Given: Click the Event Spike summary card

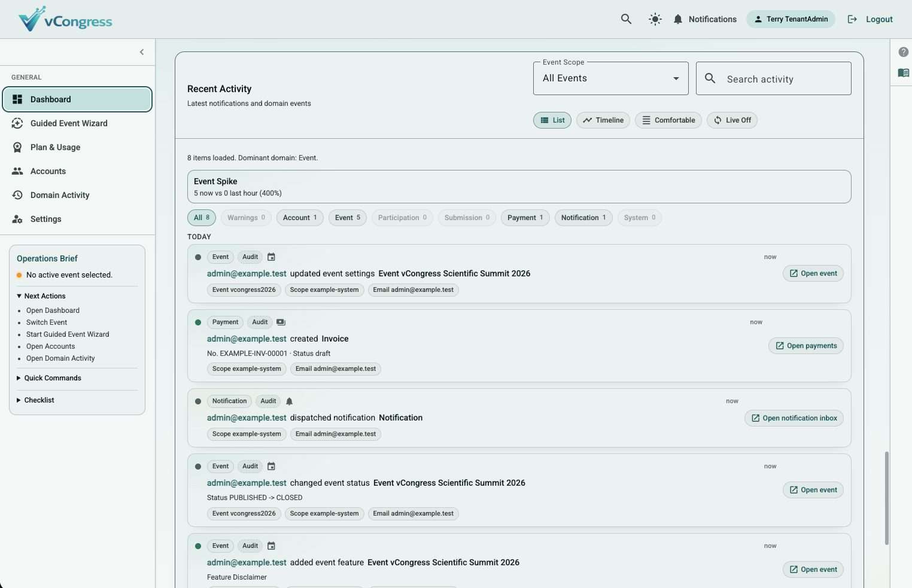Looking at the screenshot, I should (x=519, y=187).
